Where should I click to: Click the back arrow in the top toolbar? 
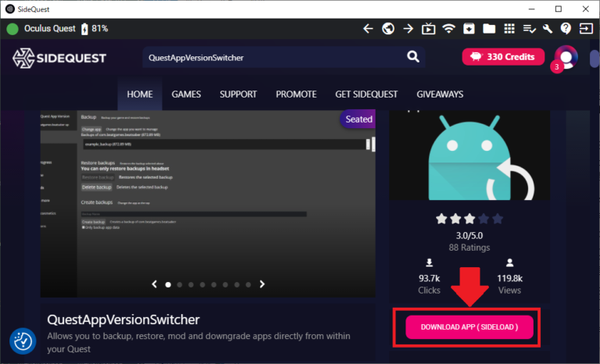[x=369, y=29]
